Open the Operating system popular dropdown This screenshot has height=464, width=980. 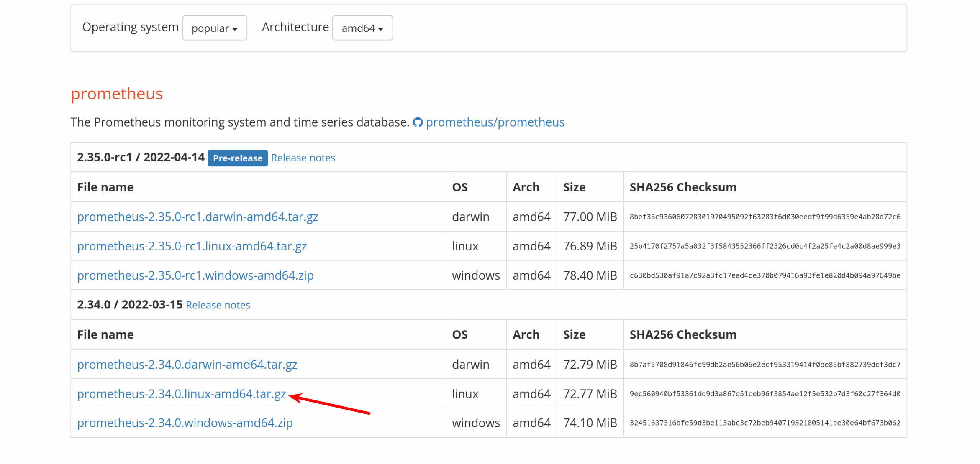click(214, 28)
